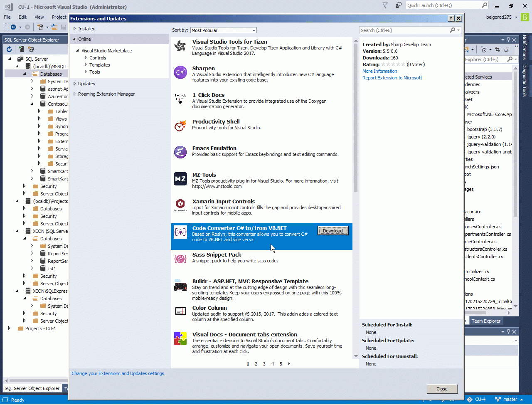Click the Sharpen extension icon
The width and height of the screenshot is (532, 405).
tap(180, 72)
